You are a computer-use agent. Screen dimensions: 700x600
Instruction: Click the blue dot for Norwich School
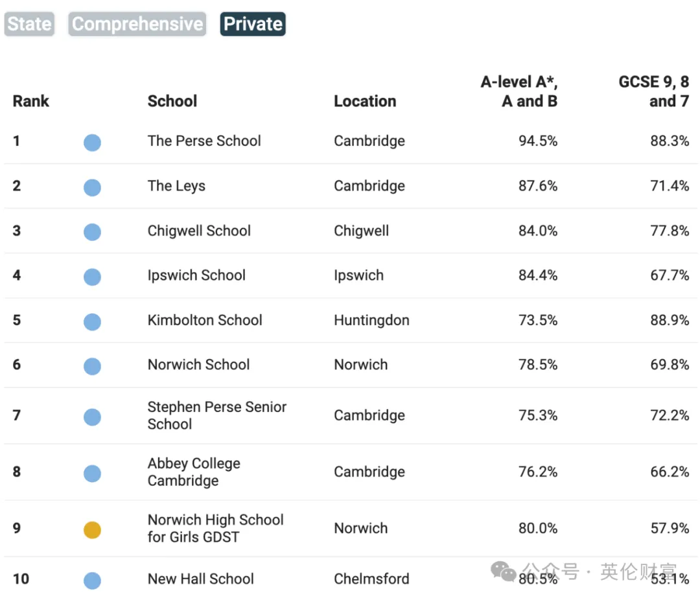coord(93,366)
